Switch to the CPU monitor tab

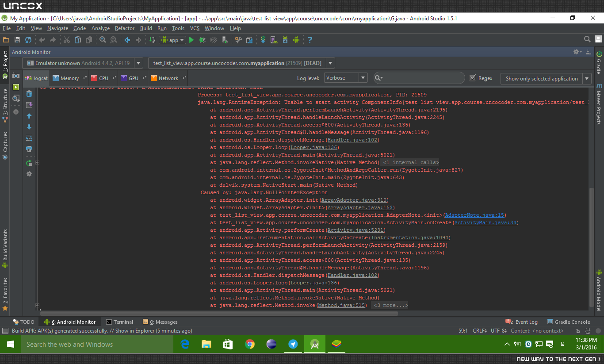(x=103, y=78)
